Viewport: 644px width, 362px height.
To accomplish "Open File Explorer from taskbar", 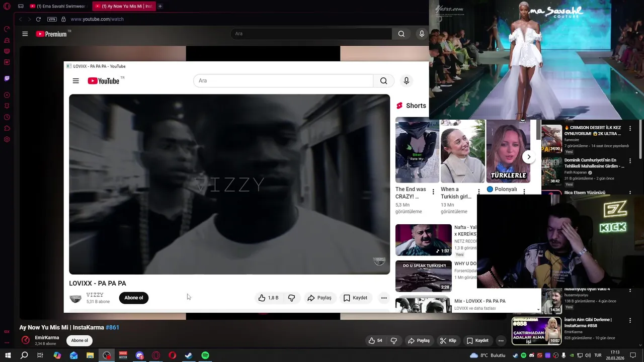I will (x=90, y=355).
